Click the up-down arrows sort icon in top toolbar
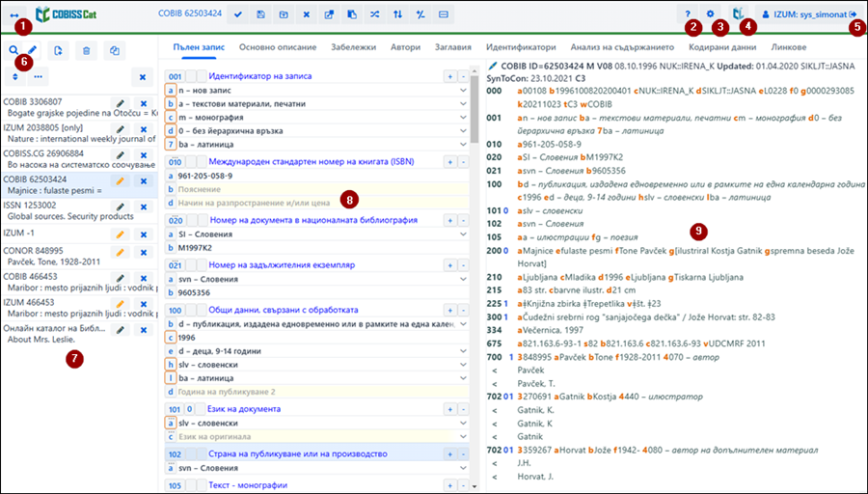868x494 pixels. [x=397, y=14]
